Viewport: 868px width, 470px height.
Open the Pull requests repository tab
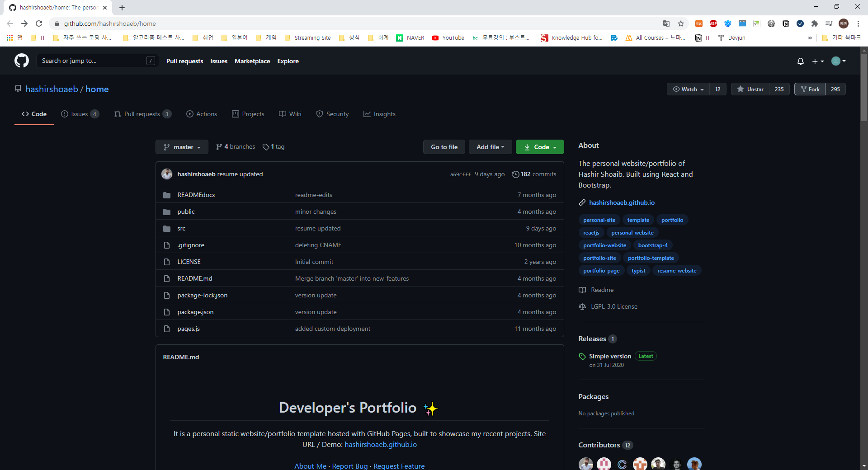[x=142, y=114]
